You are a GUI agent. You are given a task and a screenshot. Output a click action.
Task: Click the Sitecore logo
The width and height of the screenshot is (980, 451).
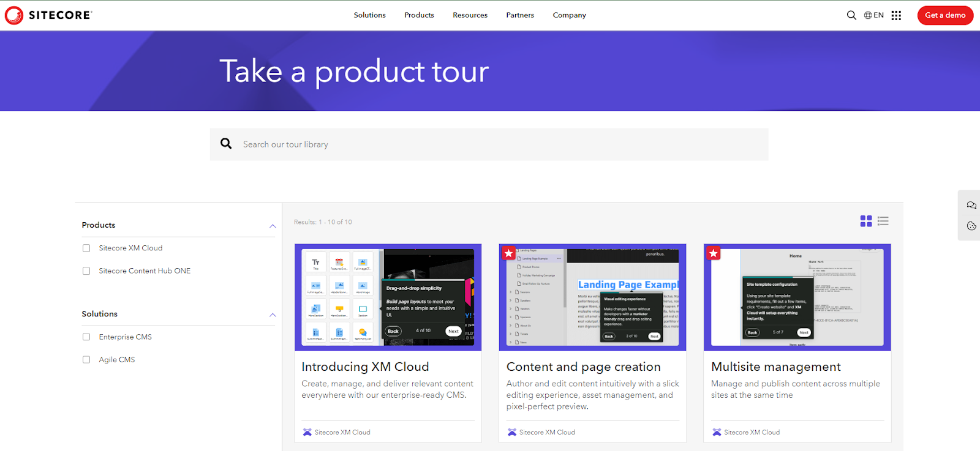point(48,15)
